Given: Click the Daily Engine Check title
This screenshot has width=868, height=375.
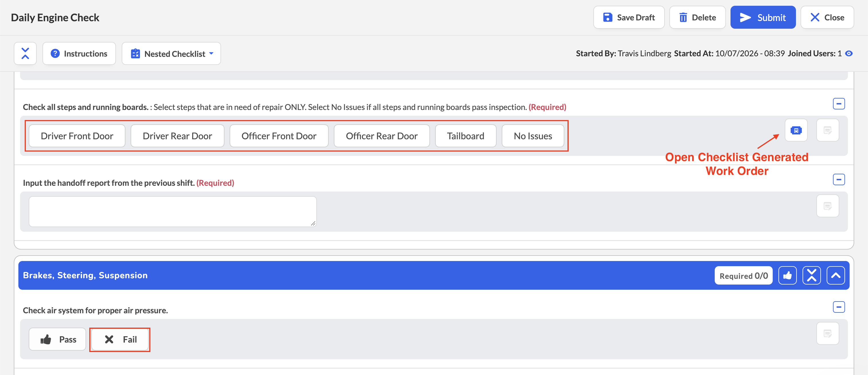Looking at the screenshot, I should pos(55,18).
